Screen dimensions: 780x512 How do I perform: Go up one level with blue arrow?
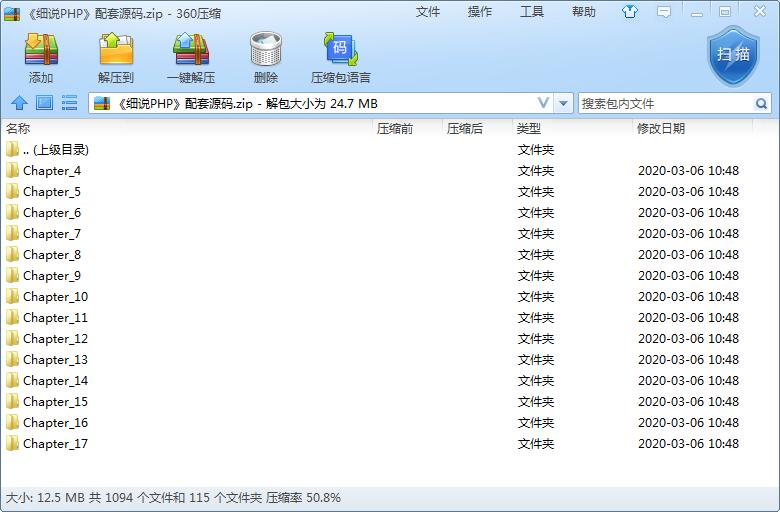pos(19,103)
